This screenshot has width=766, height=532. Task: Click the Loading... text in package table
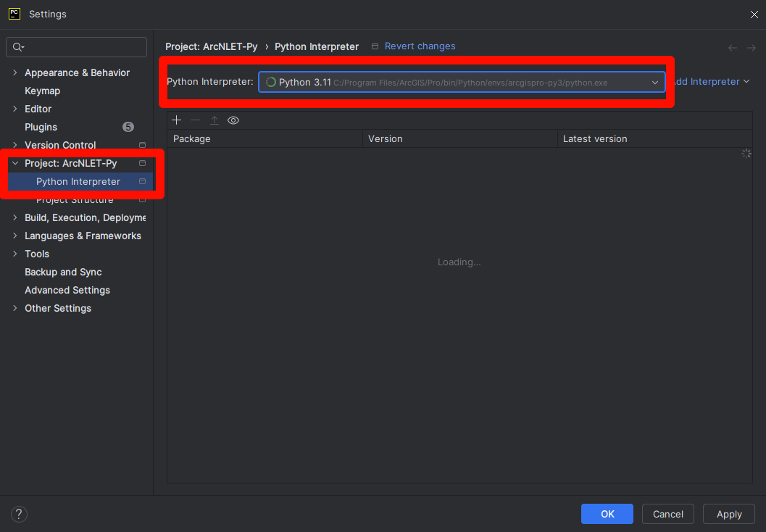(459, 262)
